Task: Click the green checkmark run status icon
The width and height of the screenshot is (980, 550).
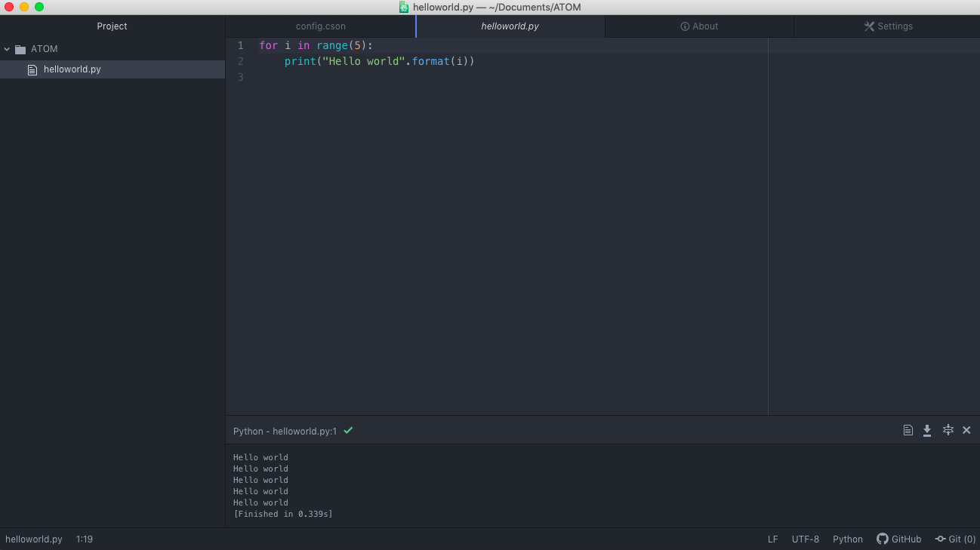Action: coord(348,430)
